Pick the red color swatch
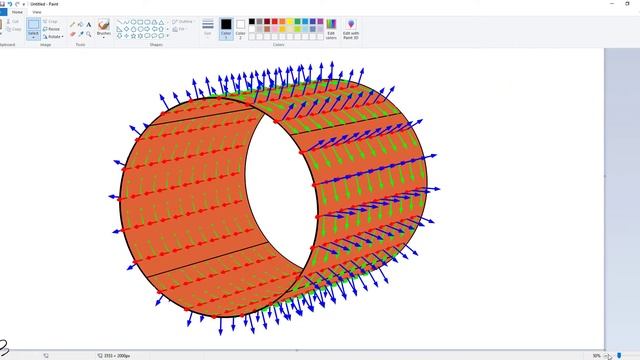The image size is (640, 360). click(275, 21)
